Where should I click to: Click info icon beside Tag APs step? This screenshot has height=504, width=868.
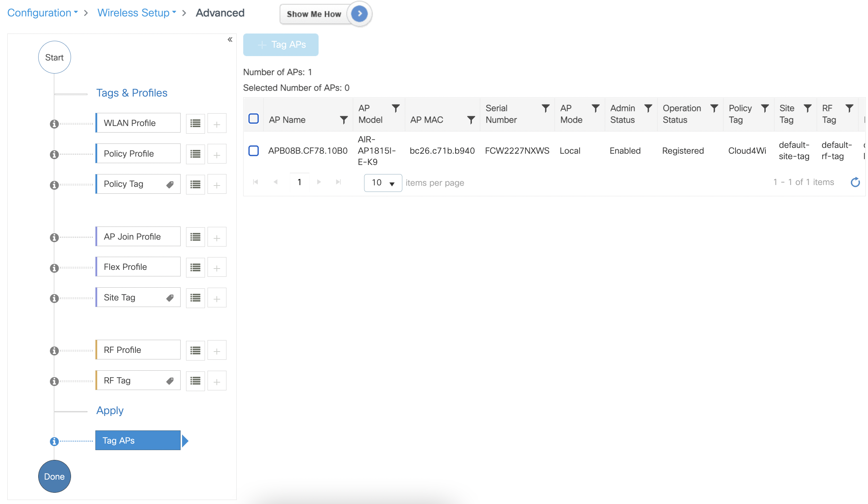(54, 441)
